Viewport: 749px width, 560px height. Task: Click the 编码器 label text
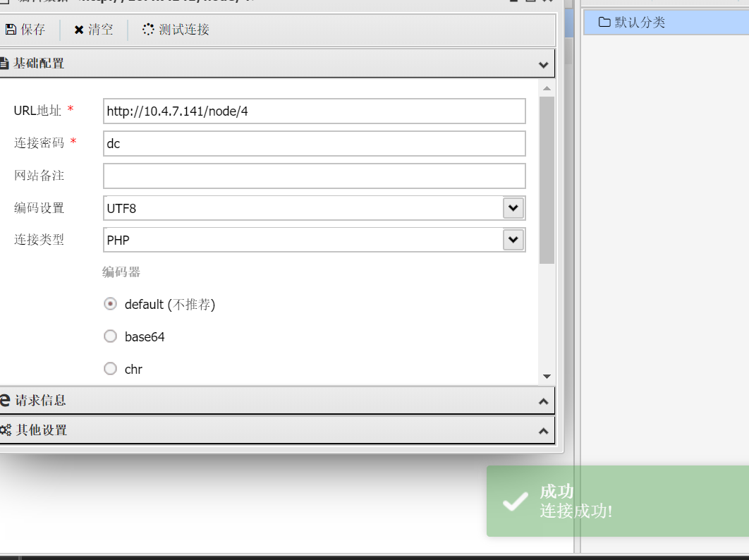pyautogui.click(x=121, y=272)
